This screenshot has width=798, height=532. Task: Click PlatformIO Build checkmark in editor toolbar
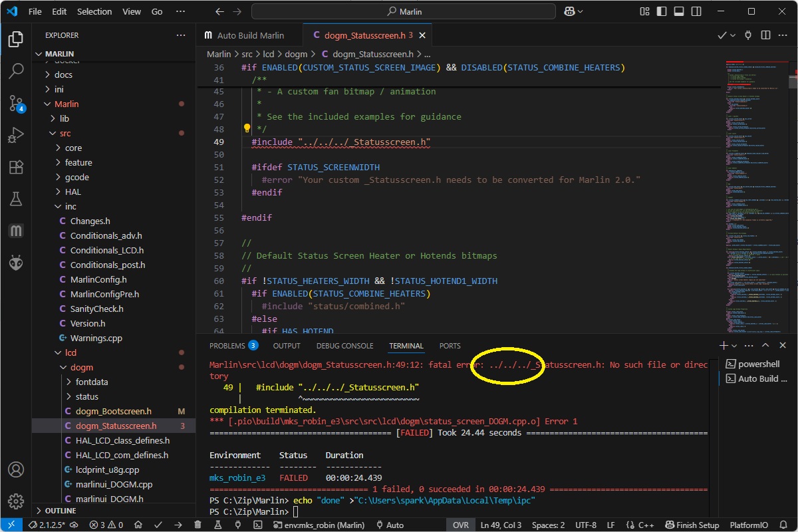tap(722, 35)
